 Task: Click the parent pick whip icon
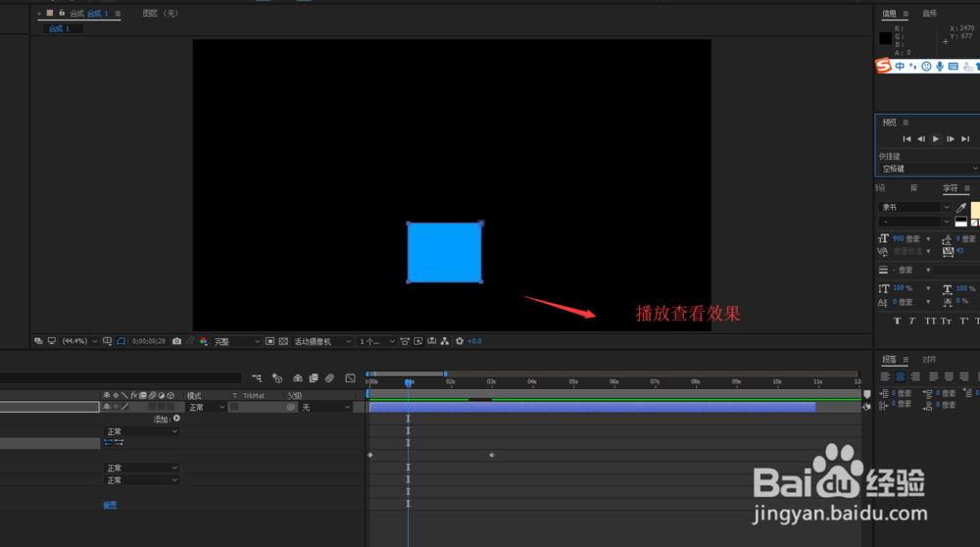[291, 407]
